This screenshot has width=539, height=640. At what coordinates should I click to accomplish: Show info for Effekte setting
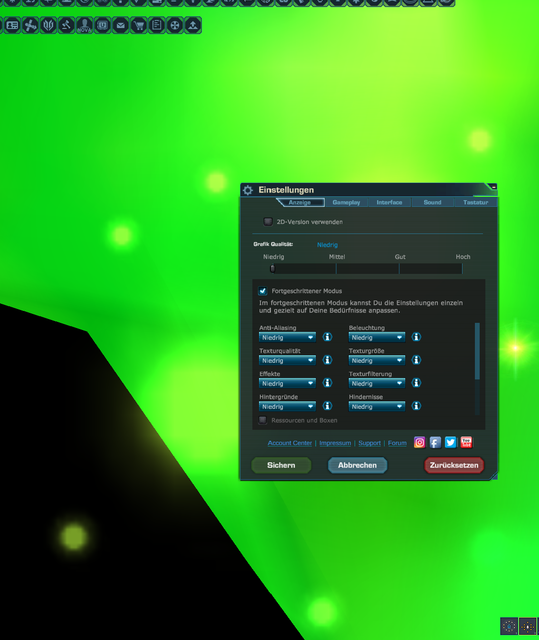point(327,383)
